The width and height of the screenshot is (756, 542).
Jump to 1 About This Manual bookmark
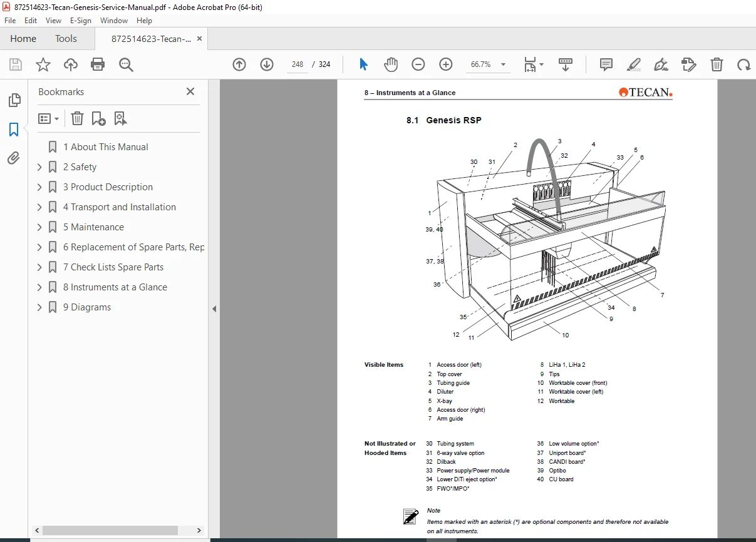pyautogui.click(x=106, y=147)
